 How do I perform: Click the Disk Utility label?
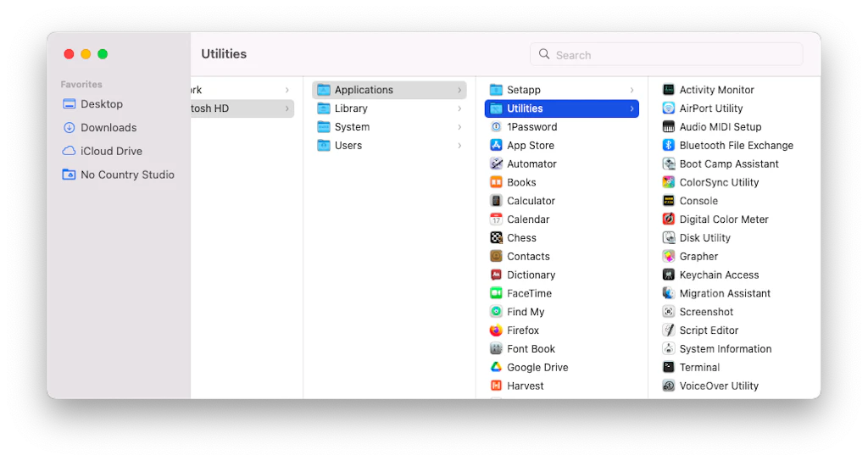[705, 238]
